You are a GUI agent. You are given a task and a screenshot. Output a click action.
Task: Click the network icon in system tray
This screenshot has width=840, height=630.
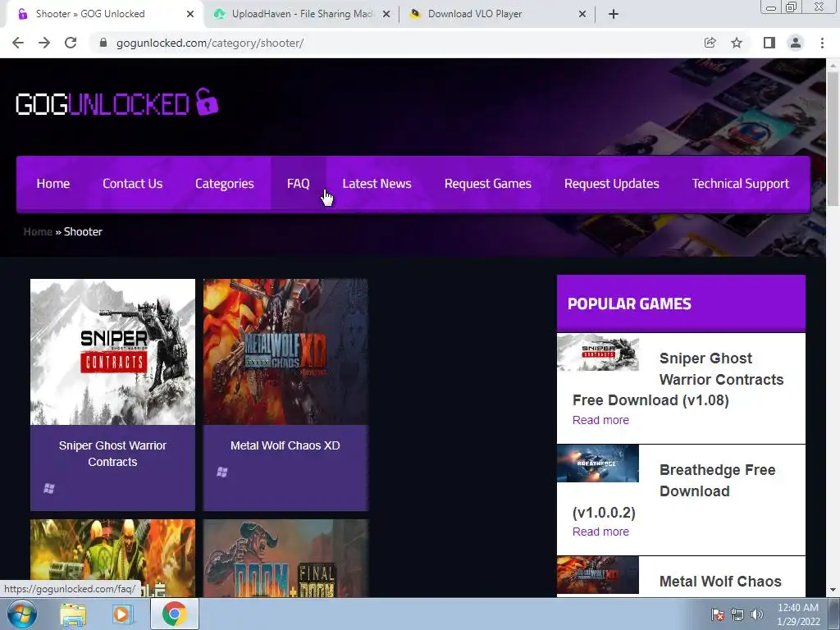click(x=737, y=614)
